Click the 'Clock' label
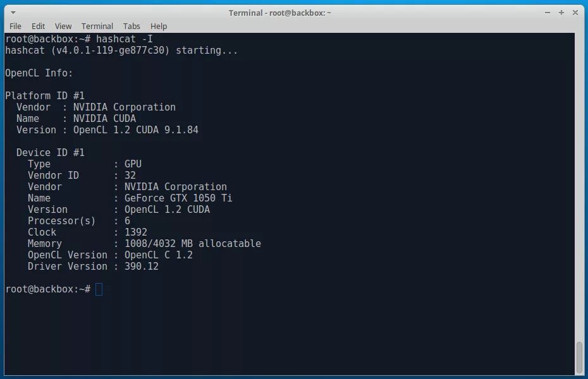 [x=42, y=232]
